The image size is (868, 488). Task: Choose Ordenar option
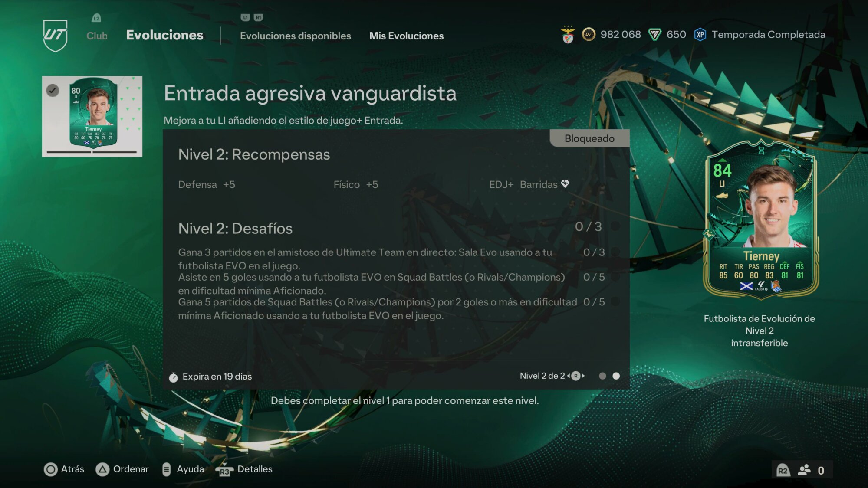(x=131, y=469)
